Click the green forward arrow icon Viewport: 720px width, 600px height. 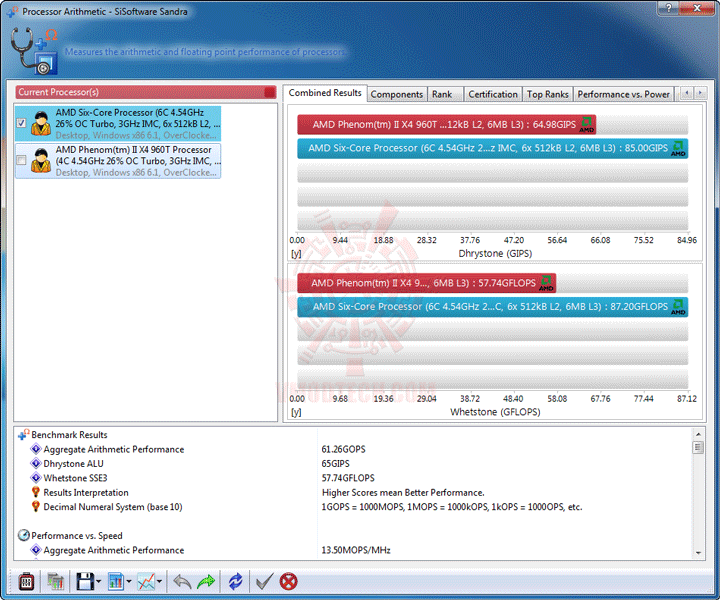tap(206, 582)
